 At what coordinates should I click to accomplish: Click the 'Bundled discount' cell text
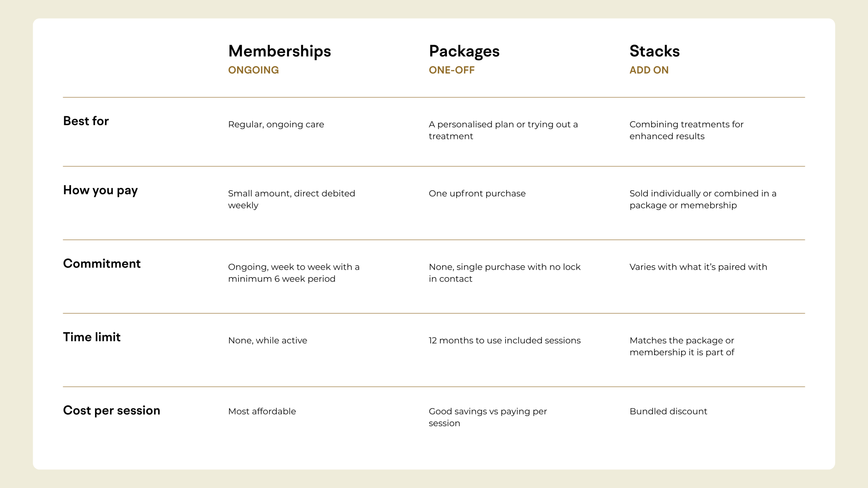(x=668, y=411)
